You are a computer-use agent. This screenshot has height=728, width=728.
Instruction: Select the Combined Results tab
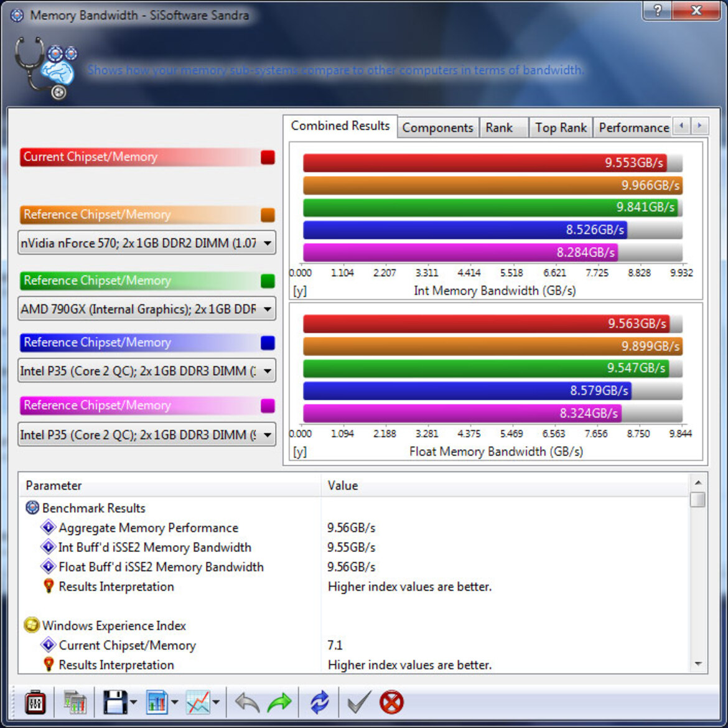click(x=340, y=126)
